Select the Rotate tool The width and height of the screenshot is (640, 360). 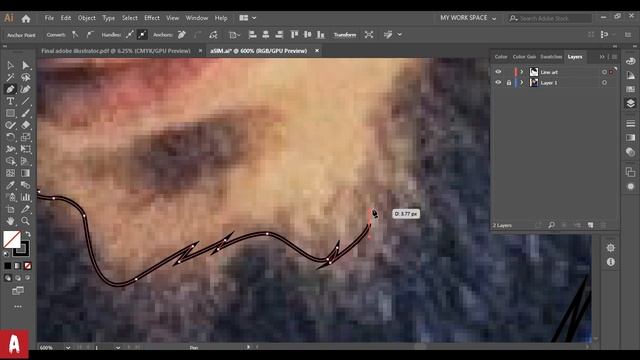[x=10, y=137]
